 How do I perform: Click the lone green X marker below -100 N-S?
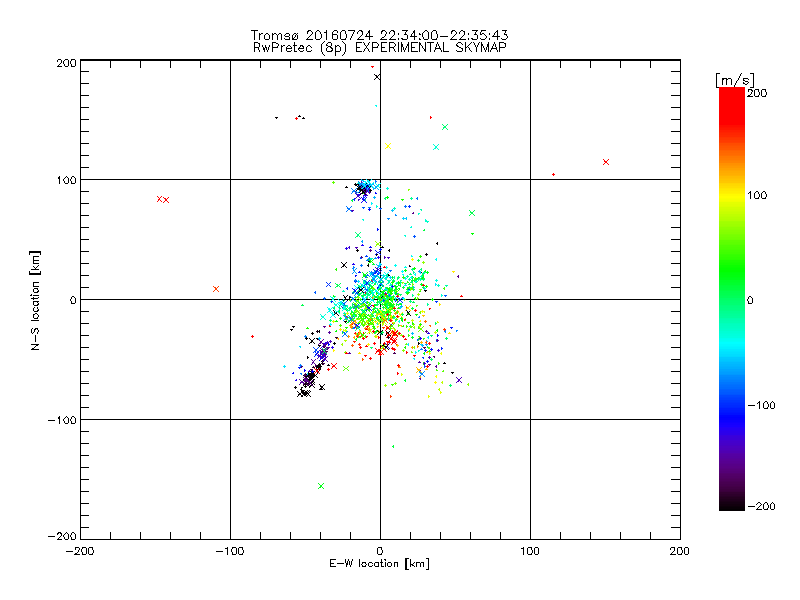click(321, 486)
